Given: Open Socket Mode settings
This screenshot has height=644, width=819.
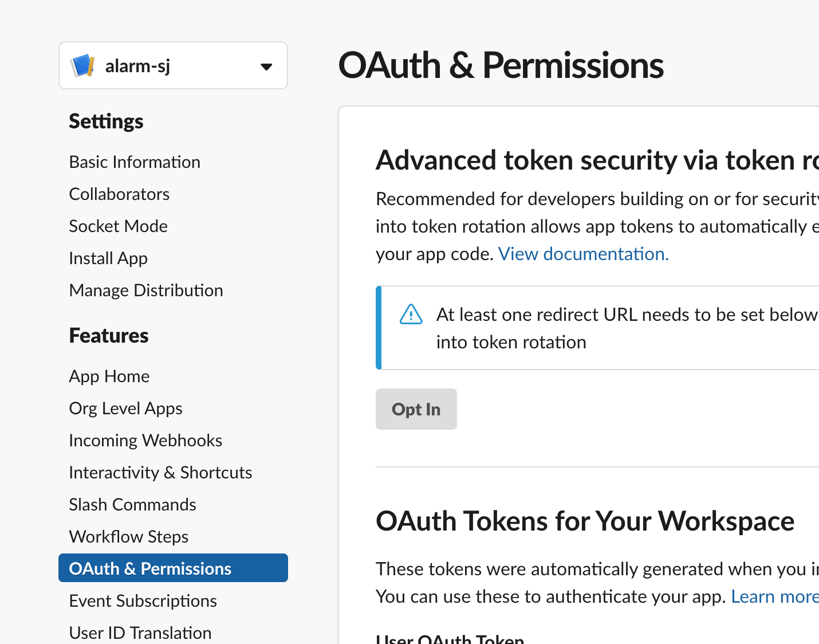Looking at the screenshot, I should pyautogui.click(x=119, y=226).
